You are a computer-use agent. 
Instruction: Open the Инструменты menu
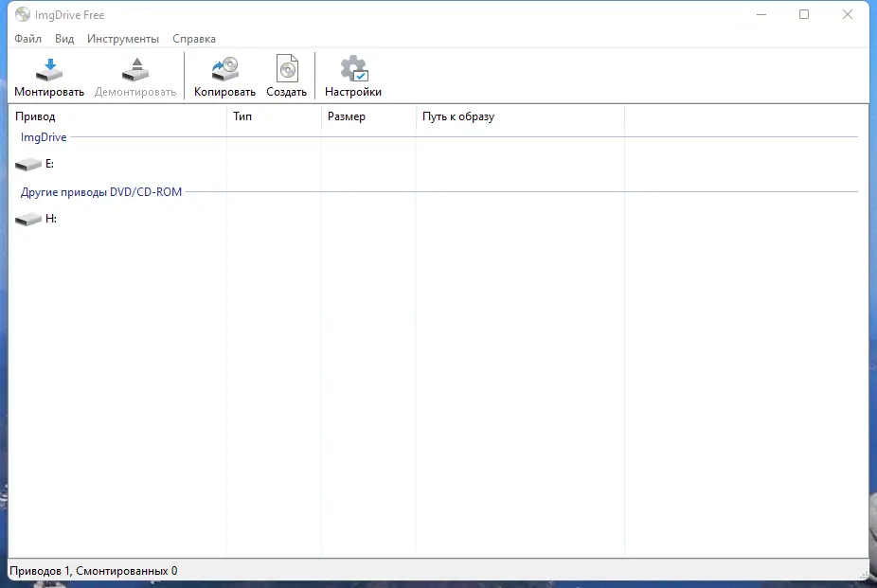click(x=123, y=39)
